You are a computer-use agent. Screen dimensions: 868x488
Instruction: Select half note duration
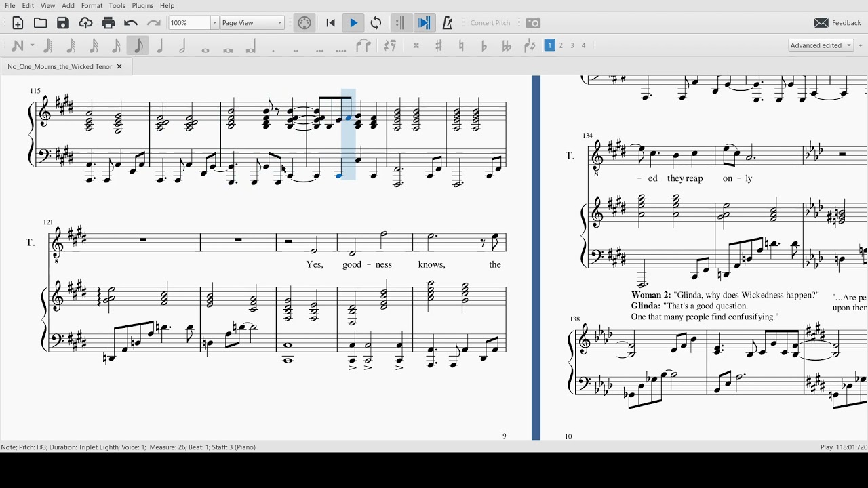183,45
